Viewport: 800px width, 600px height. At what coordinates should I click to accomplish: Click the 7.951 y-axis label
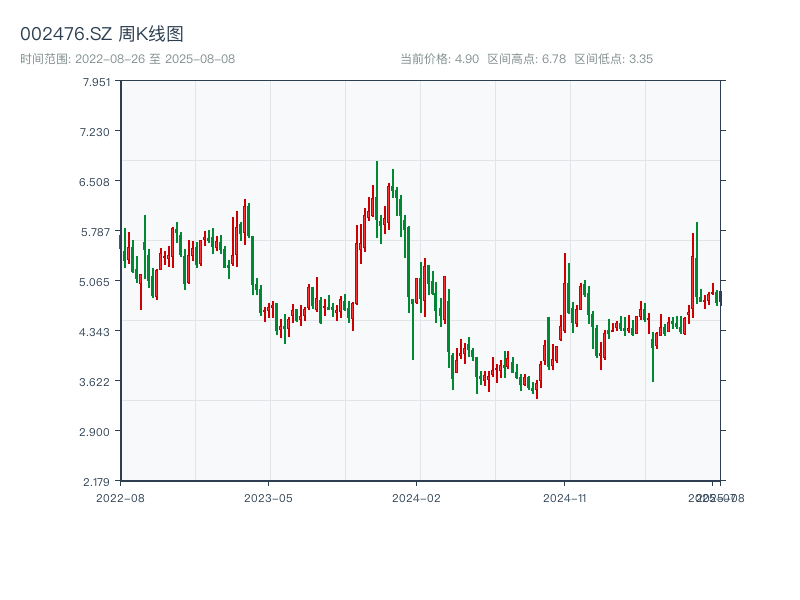click(97, 81)
